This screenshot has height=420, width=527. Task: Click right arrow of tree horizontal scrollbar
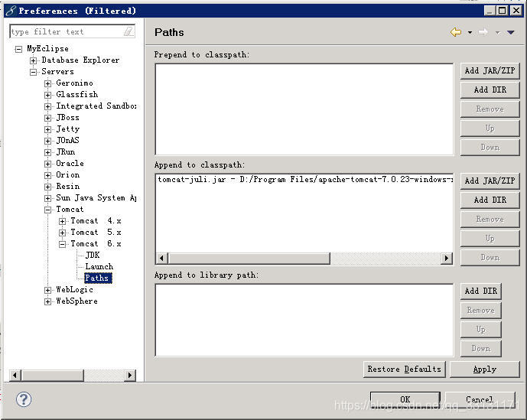tap(130, 375)
